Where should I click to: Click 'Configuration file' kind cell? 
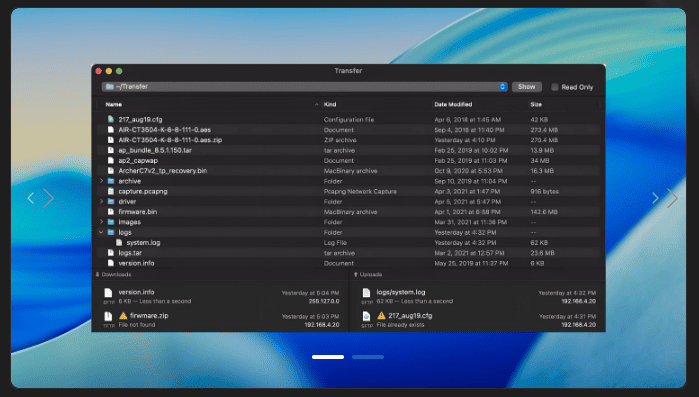[x=349, y=119]
